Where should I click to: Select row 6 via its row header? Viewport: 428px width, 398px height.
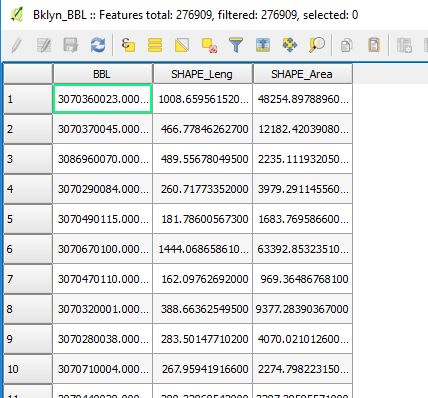28,249
